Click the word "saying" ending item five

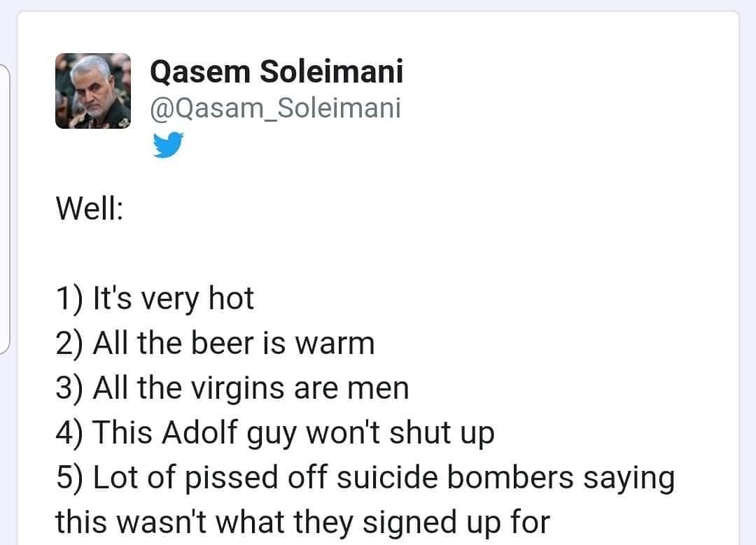pos(629,479)
